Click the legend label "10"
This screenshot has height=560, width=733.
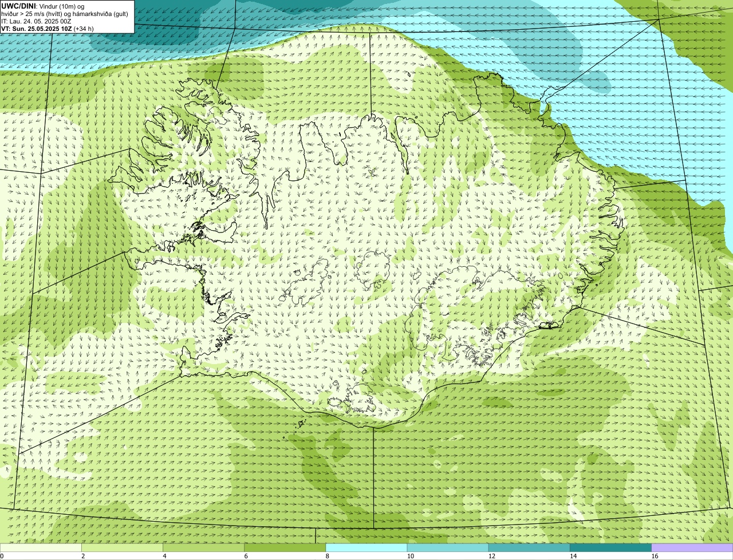pyautogui.click(x=411, y=556)
